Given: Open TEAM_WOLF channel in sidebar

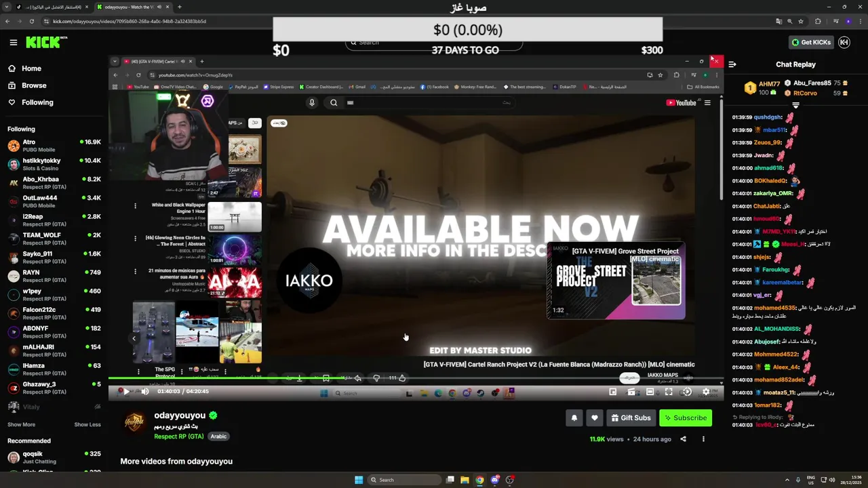Looking at the screenshot, I should point(54,239).
